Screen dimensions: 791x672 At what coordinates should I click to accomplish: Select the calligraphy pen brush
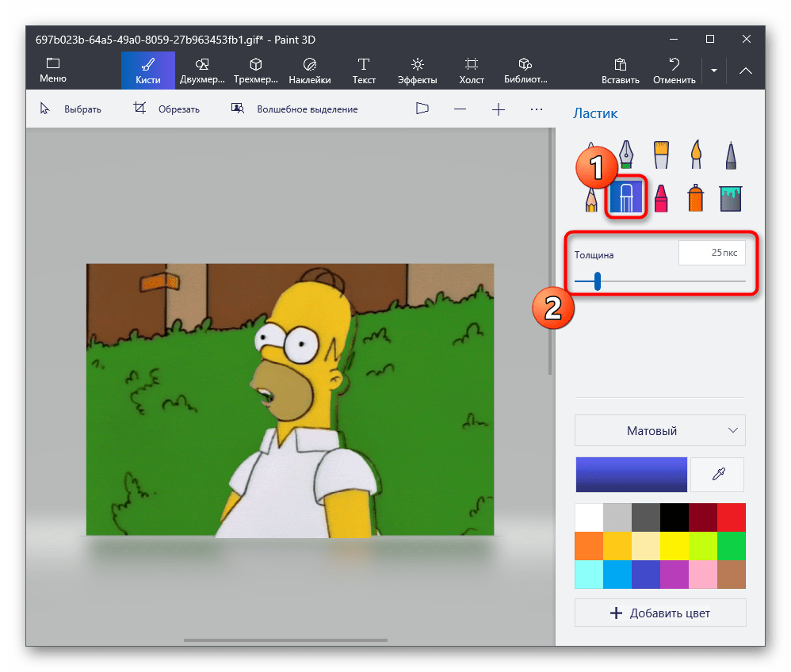tap(626, 154)
